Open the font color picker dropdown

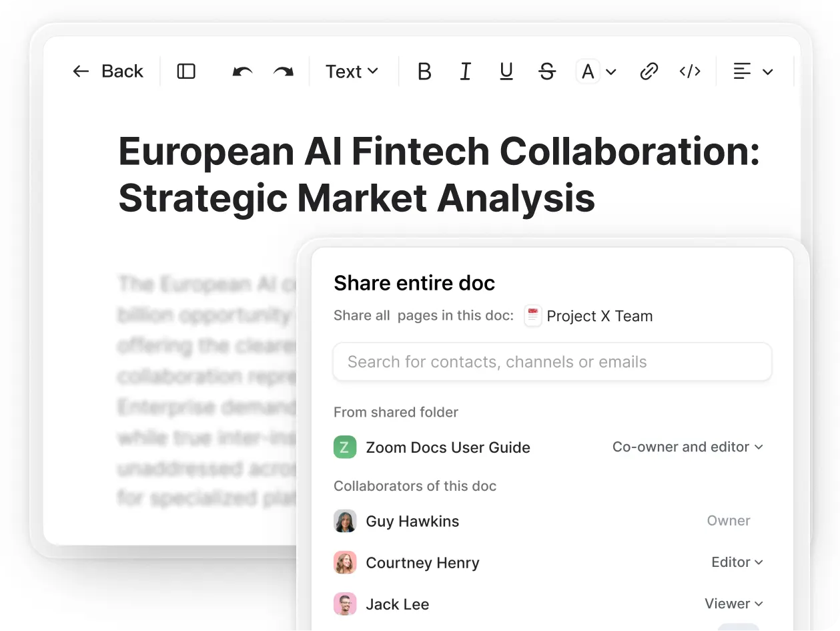tap(596, 71)
